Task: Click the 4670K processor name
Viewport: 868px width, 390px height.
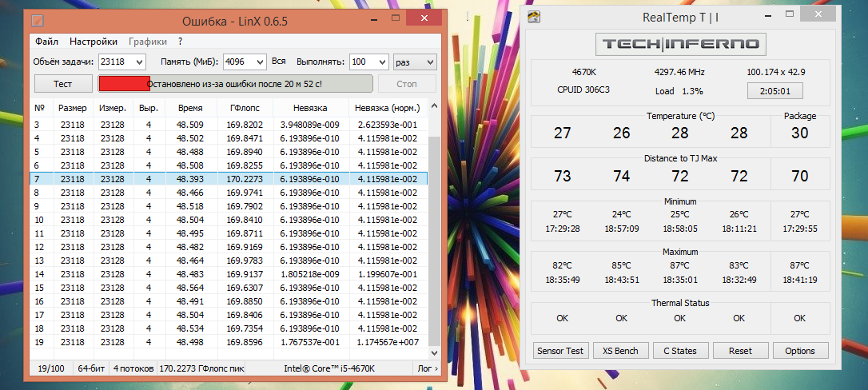Action: coord(583,72)
